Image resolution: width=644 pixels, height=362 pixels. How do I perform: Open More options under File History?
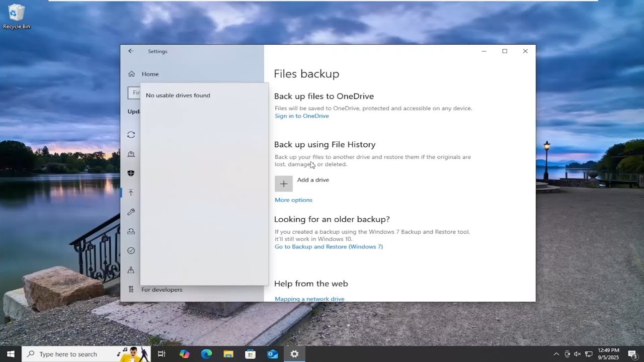click(x=293, y=200)
